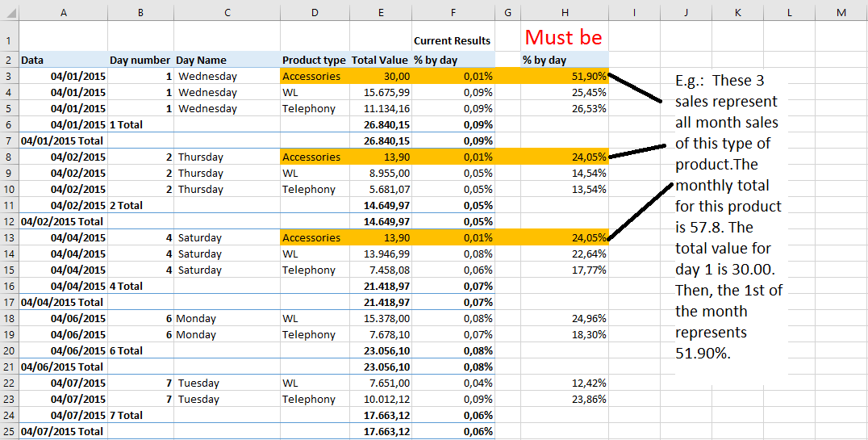Click the 'Current Results' cell
The image size is (868, 440).
[x=453, y=36]
